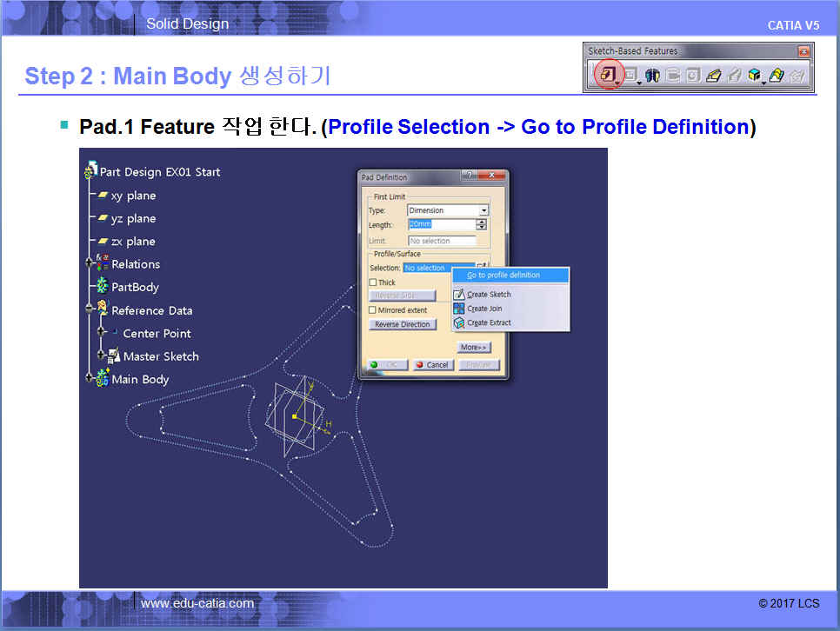The height and width of the screenshot is (631, 840).
Task: Select the Rib tool icon
Action: (x=713, y=75)
